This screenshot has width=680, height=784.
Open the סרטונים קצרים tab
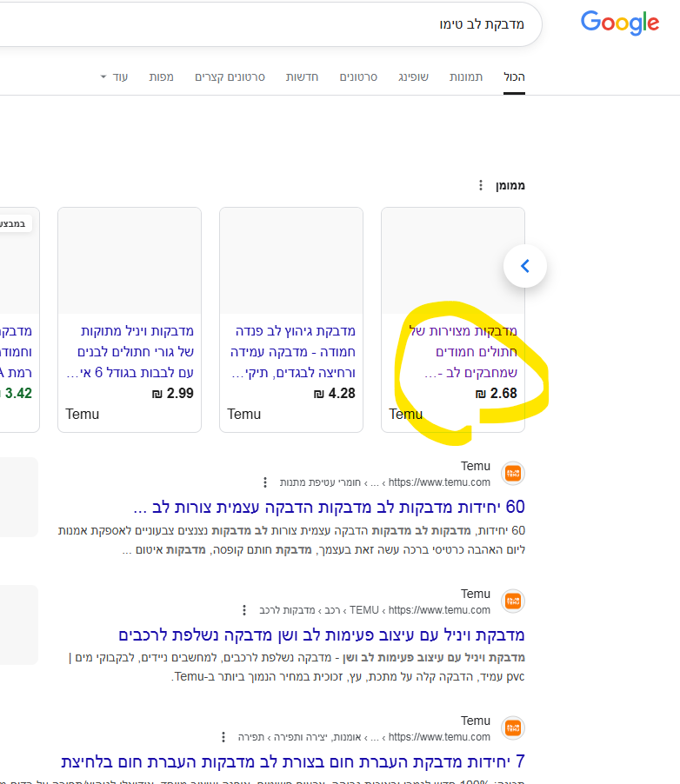(230, 77)
